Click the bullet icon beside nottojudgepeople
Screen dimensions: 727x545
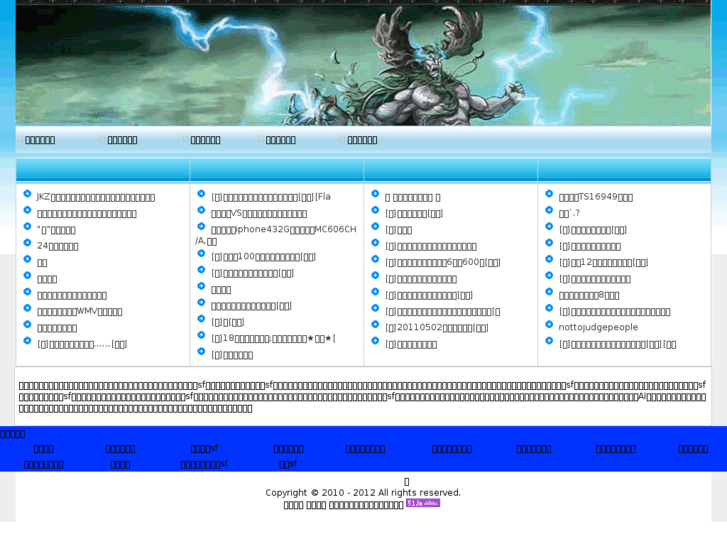[549, 324]
